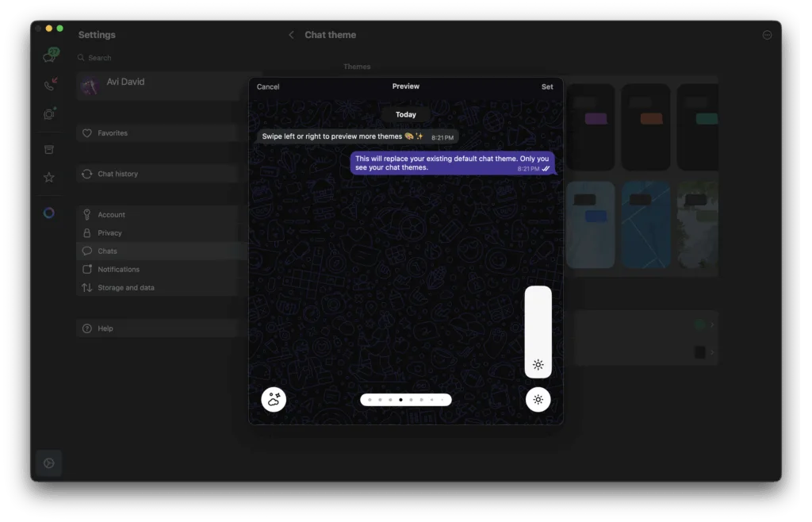Adjust the wallpaper dimming slider
The image size is (812, 522).
pyautogui.click(x=538, y=332)
